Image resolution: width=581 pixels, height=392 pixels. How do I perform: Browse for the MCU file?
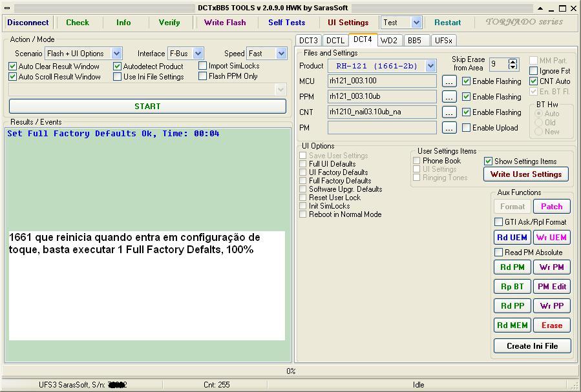(449, 81)
